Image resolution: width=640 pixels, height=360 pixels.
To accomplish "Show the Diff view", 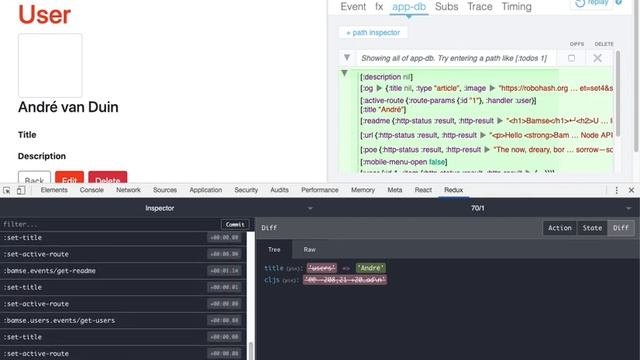I will [621, 228].
